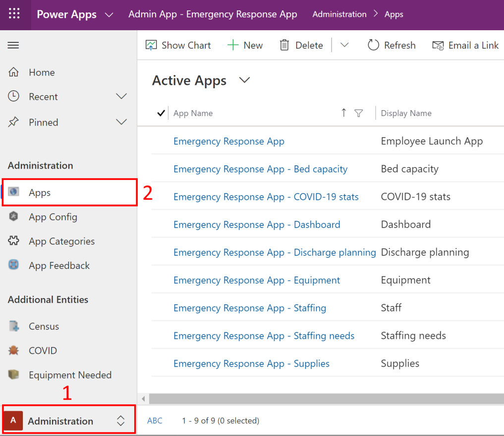Click the App Name column header

coord(193,113)
